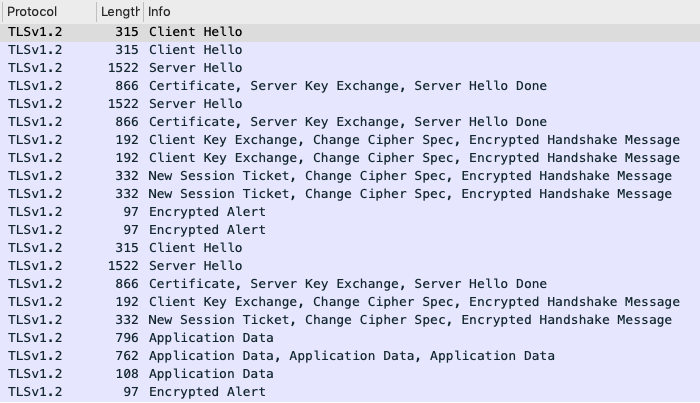Select the Server Hello packet directly below the last Client Hello
The width and height of the screenshot is (700, 403).
click(350, 266)
